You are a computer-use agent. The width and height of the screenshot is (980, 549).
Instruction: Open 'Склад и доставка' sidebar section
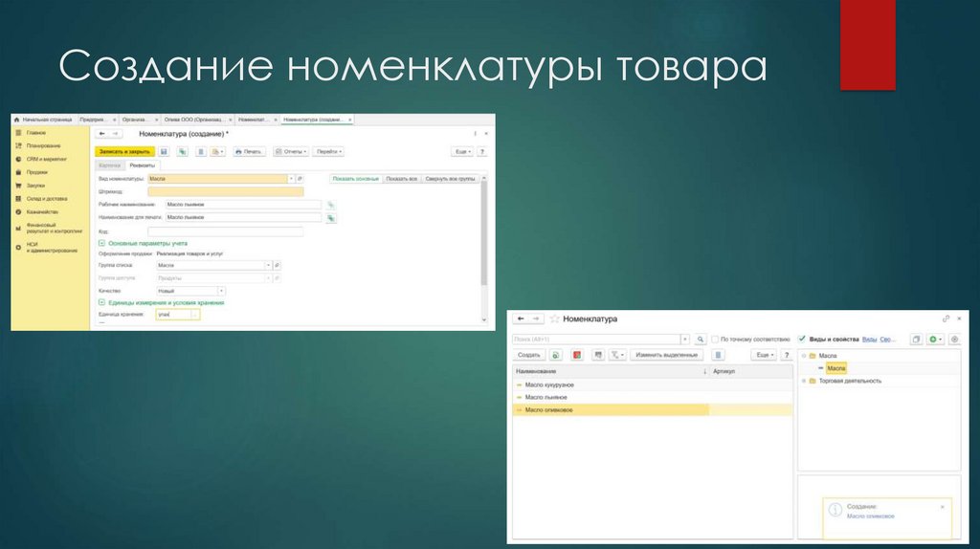(x=46, y=199)
